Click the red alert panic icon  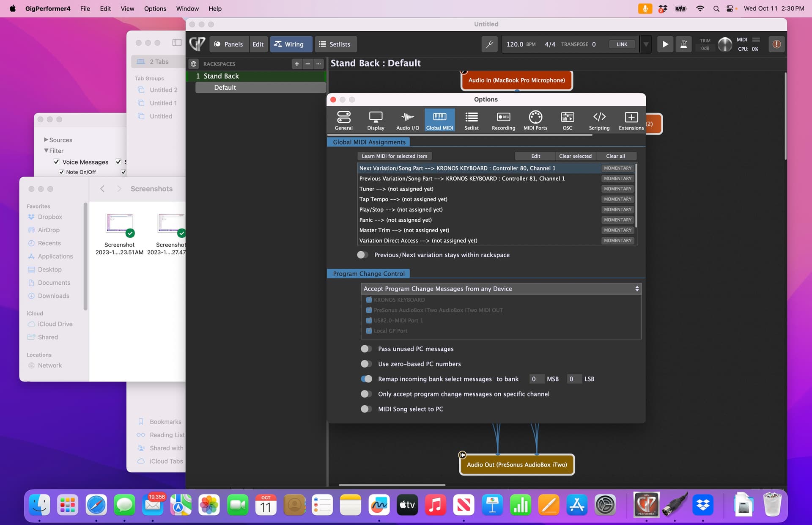pos(776,44)
